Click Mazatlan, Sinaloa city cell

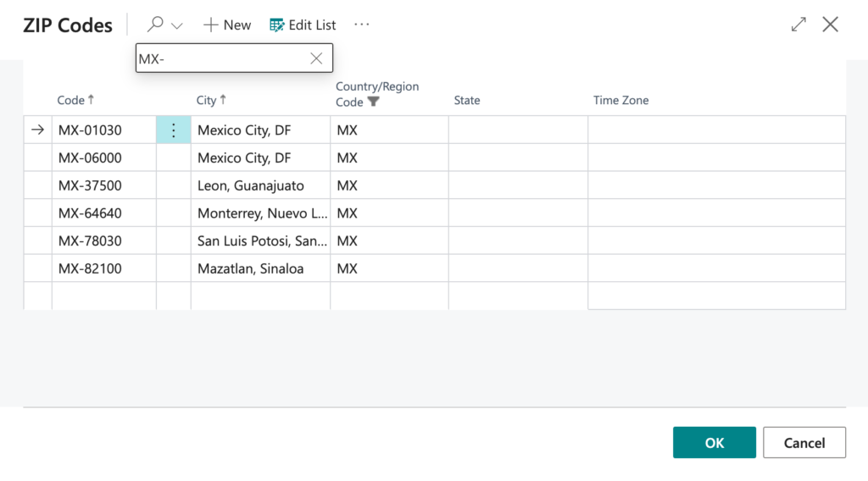[x=260, y=268]
